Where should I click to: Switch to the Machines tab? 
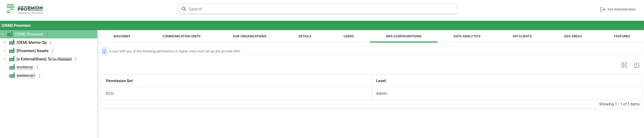click(122, 36)
